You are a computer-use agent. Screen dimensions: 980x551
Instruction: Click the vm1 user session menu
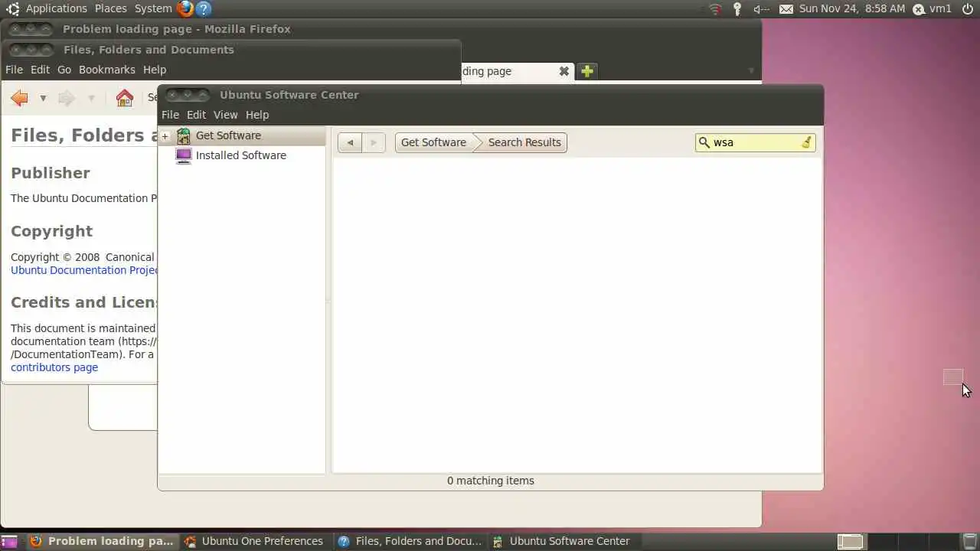pyautogui.click(x=933, y=8)
